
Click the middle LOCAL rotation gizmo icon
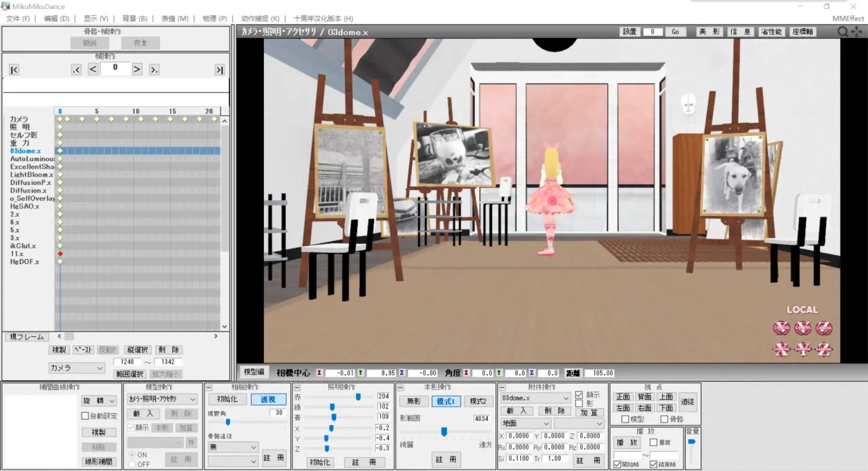(x=802, y=328)
